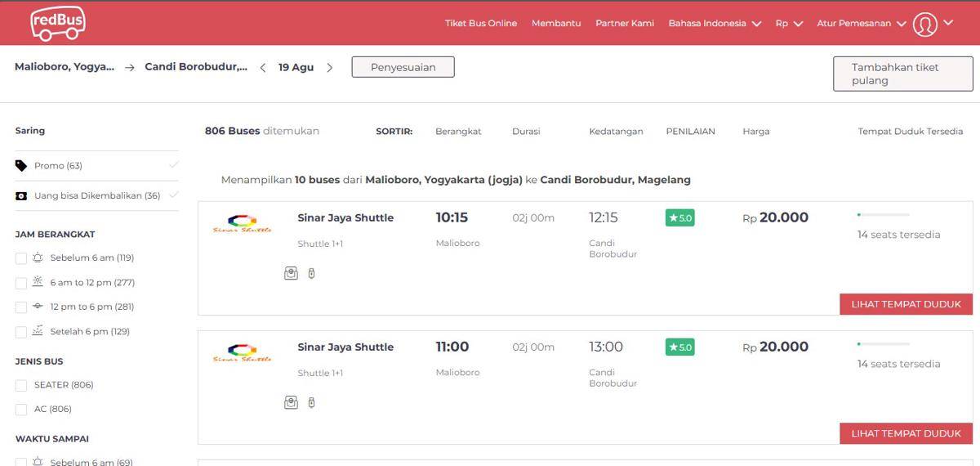Sort buses by Harga
This screenshot has height=466, width=980.
[x=755, y=131]
